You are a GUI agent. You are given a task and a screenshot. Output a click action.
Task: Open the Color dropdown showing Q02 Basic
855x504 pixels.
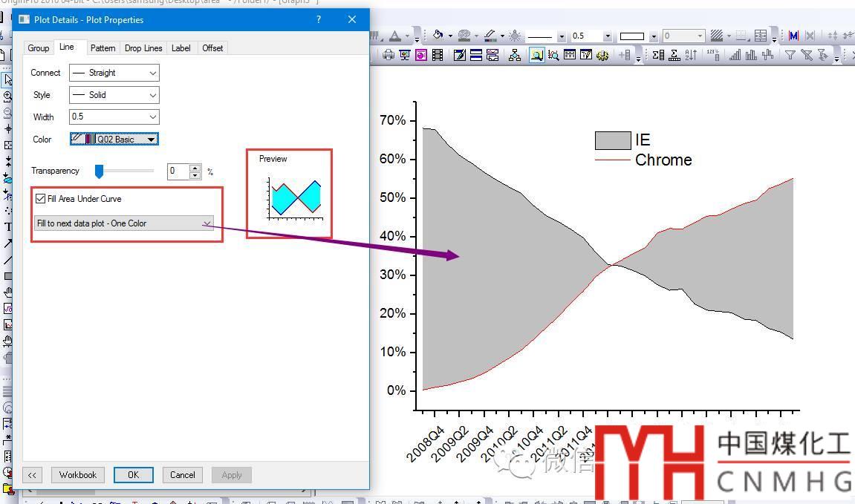point(114,139)
